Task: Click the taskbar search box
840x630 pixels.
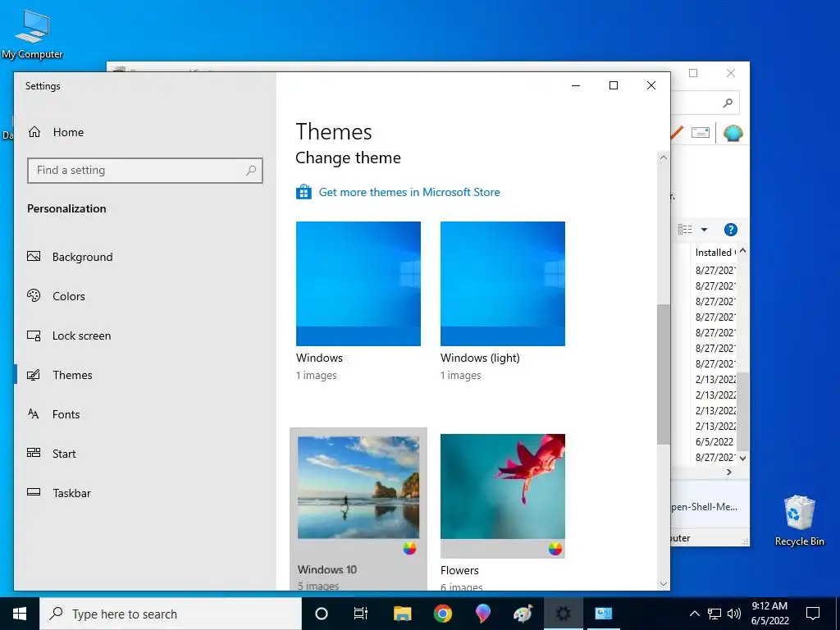Action: click(171, 614)
